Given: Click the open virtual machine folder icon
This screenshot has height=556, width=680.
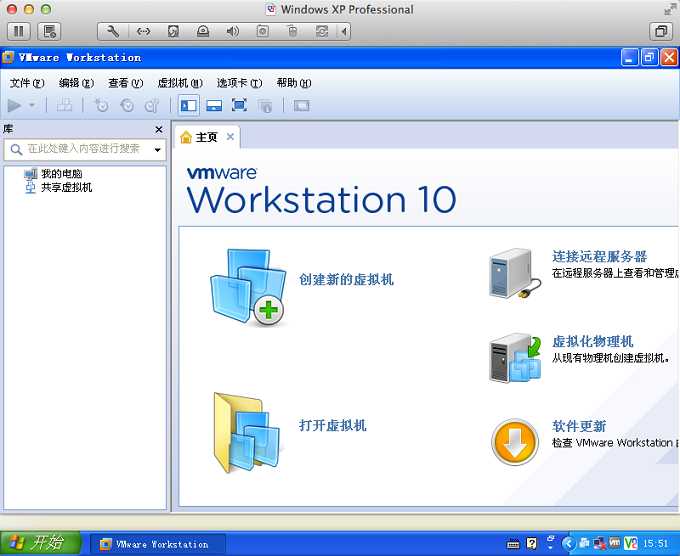Looking at the screenshot, I should click(x=247, y=432).
